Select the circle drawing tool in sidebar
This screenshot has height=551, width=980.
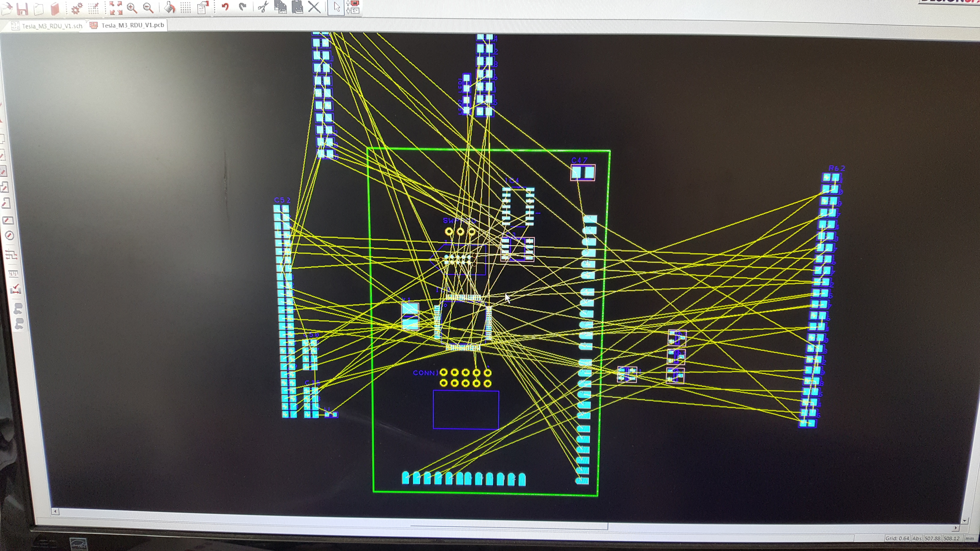tap(10, 236)
